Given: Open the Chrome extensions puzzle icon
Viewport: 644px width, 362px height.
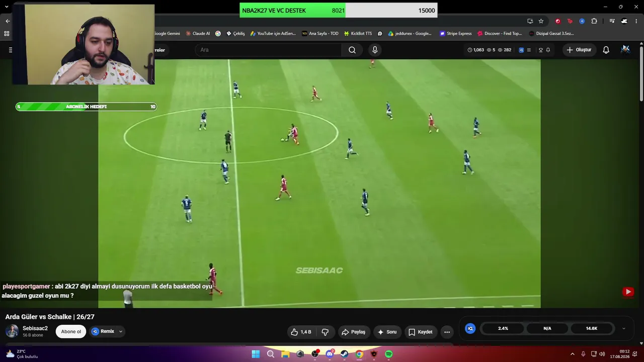Looking at the screenshot, I should 594,21.
